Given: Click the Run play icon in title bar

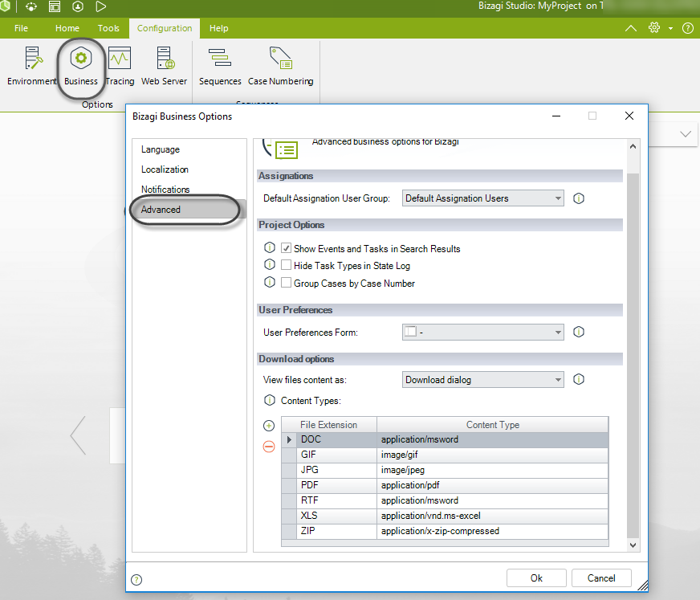Looking at the screenshot, I should pyautogui.click(x=101, y=6).
